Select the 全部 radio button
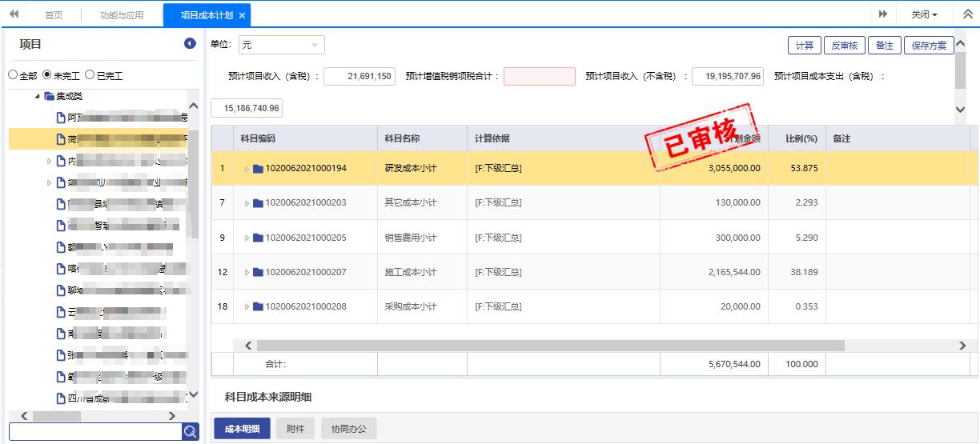 coord(13,75)
